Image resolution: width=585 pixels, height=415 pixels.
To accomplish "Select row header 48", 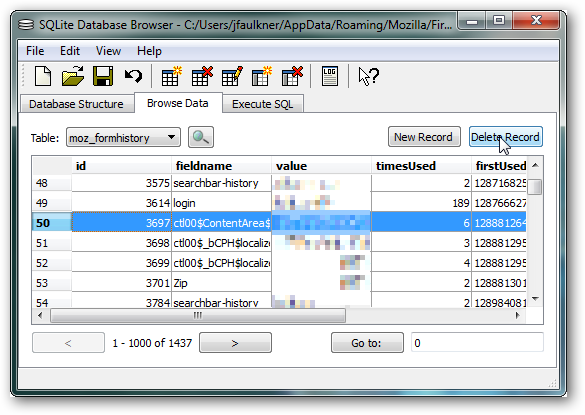I will (x=52, y=183).
